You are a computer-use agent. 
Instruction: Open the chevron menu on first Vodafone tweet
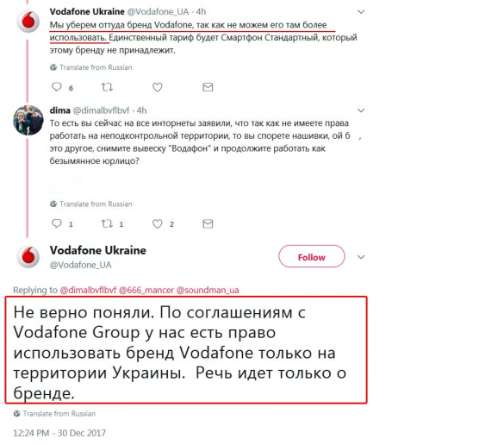[x=361, y=12]
